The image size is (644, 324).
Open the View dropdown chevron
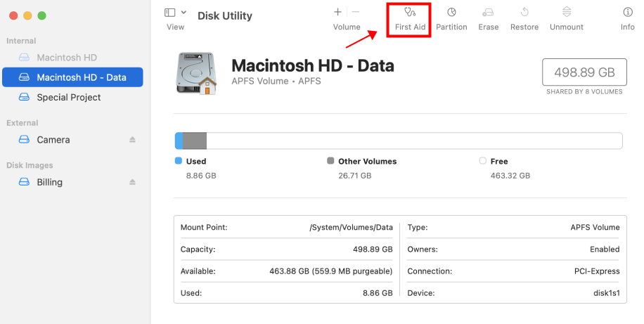coord(184,12)
